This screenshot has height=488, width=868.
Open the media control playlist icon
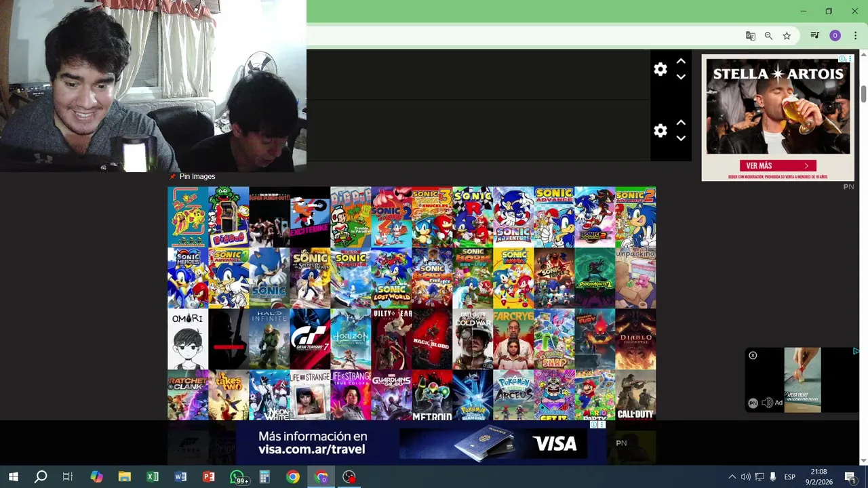[x=815, y=36]
